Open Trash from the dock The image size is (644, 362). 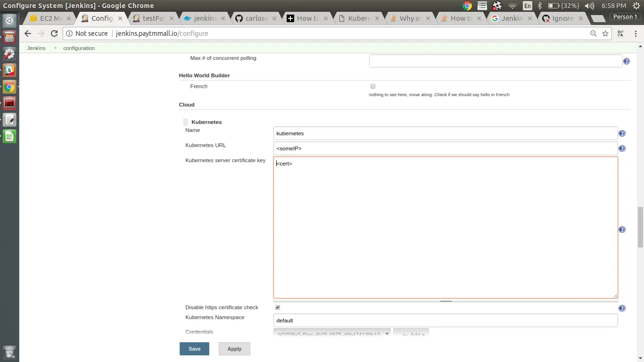tap(9, 352)
